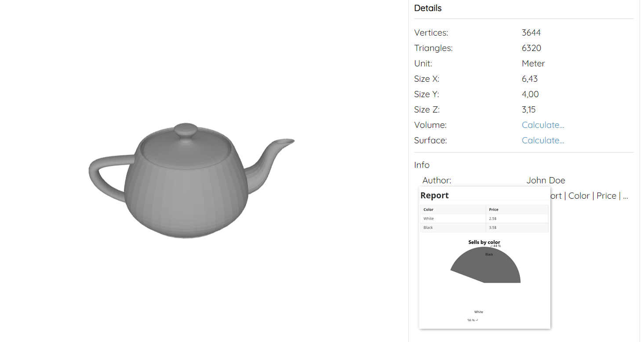Click the Color column header
The height and width of the screenshot is (342, 644).
428,209
